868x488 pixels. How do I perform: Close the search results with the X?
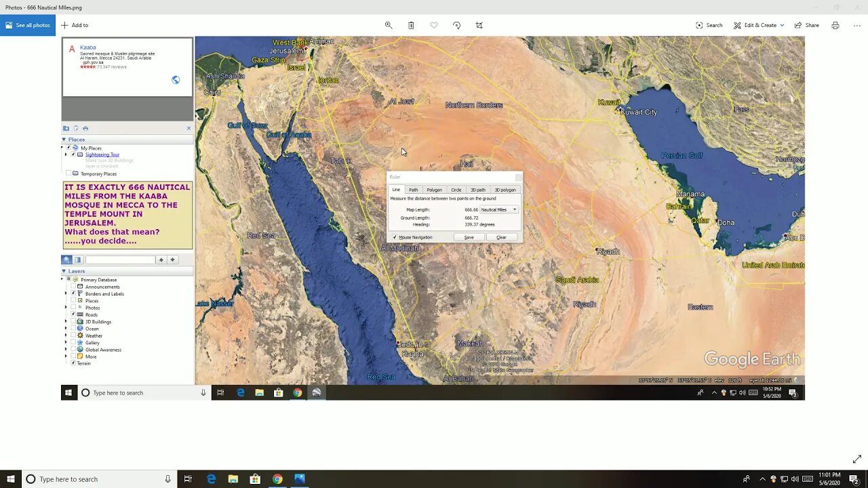click(x=189, y=128)
